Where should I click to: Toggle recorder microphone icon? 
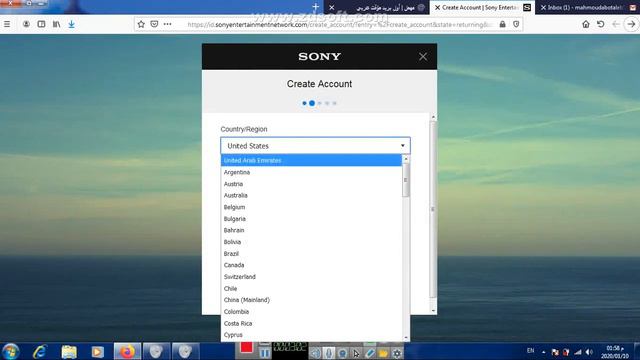[x=329, y=353]
